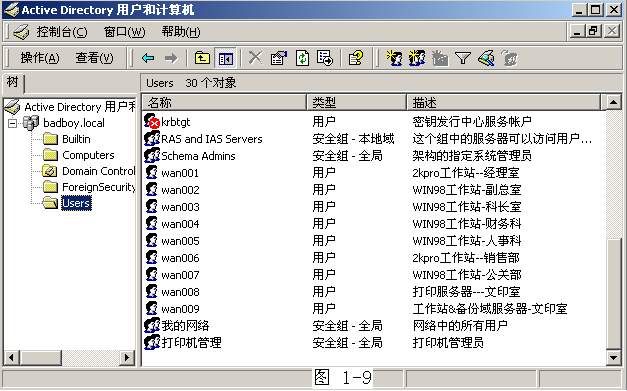Open the 操作(A) menu

click(x=40, y=58)
